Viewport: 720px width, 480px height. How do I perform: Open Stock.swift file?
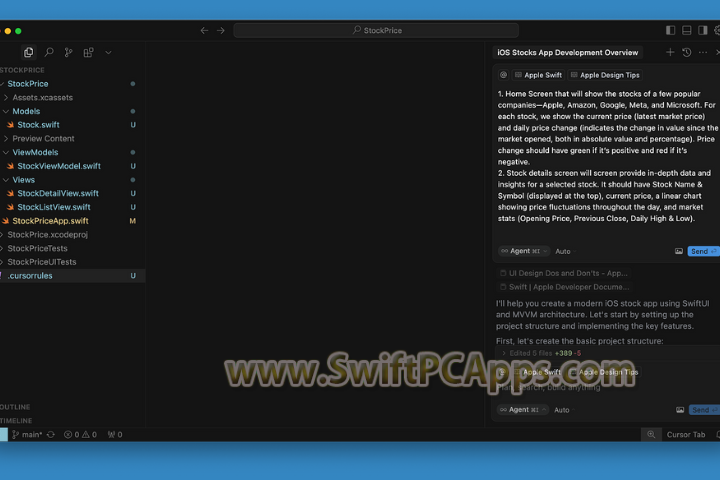(73, 125)
